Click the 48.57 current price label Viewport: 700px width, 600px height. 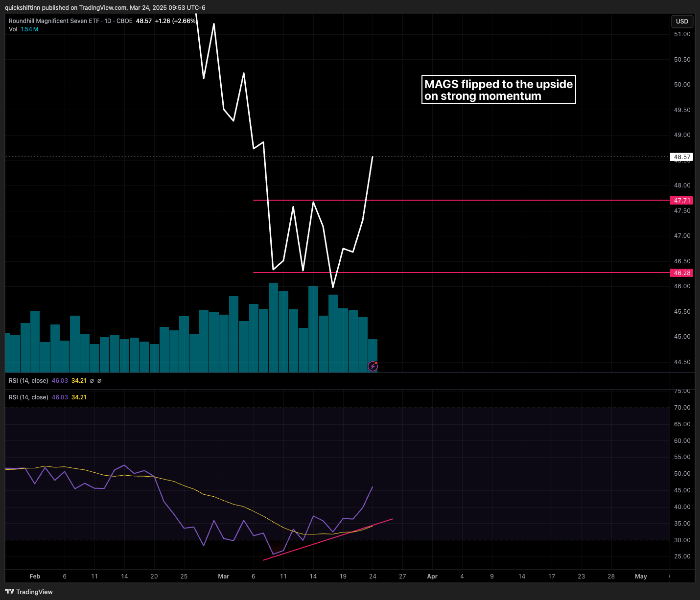click(682, 157)
